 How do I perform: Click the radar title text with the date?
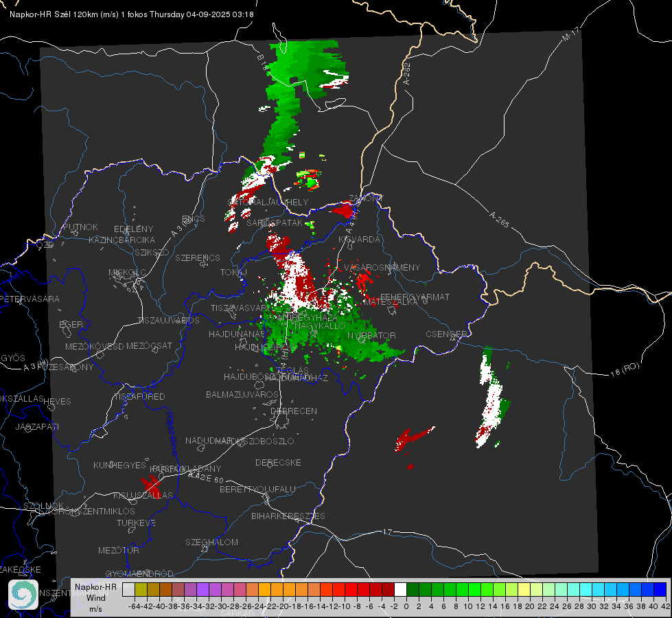click(132, 14)
